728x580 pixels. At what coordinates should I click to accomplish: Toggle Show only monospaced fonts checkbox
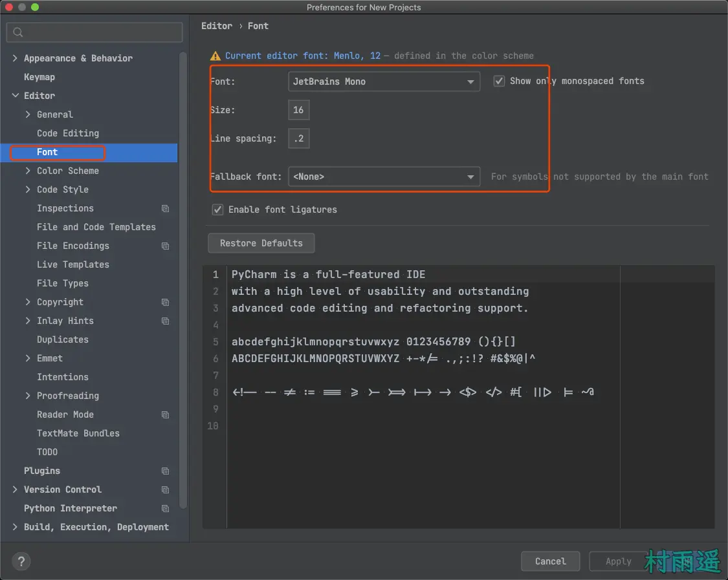pyautogui.click(x=499, y=81)
